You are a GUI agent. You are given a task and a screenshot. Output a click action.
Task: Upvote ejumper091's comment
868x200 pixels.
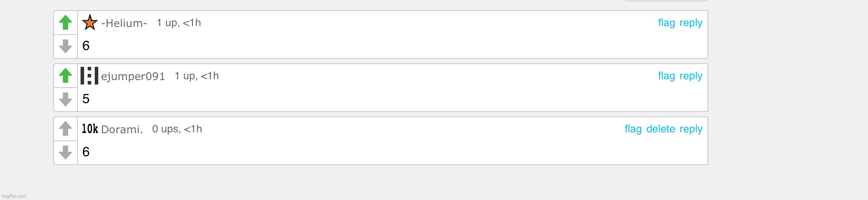click(x=66, y=76)
